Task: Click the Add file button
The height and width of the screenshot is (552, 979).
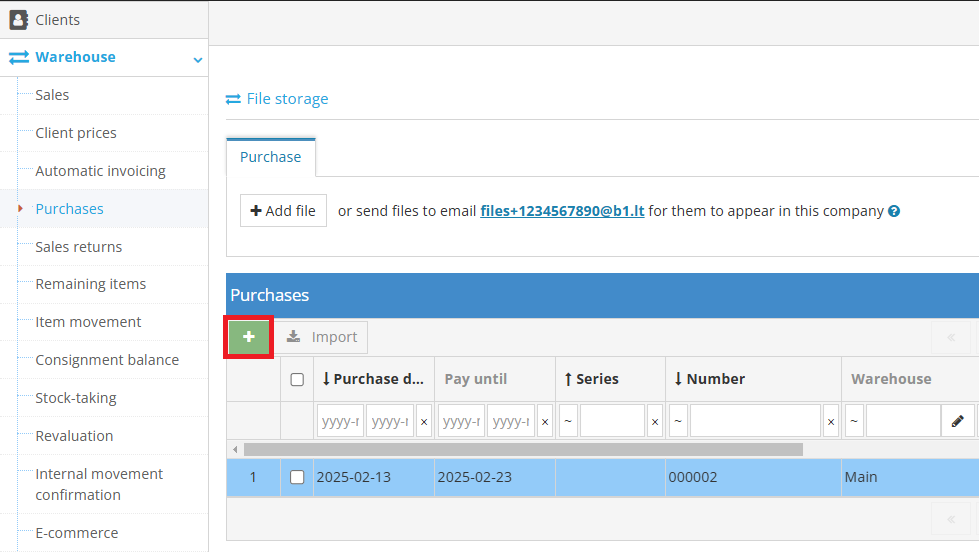Action: pyautogui.click(x=283, y=211)
